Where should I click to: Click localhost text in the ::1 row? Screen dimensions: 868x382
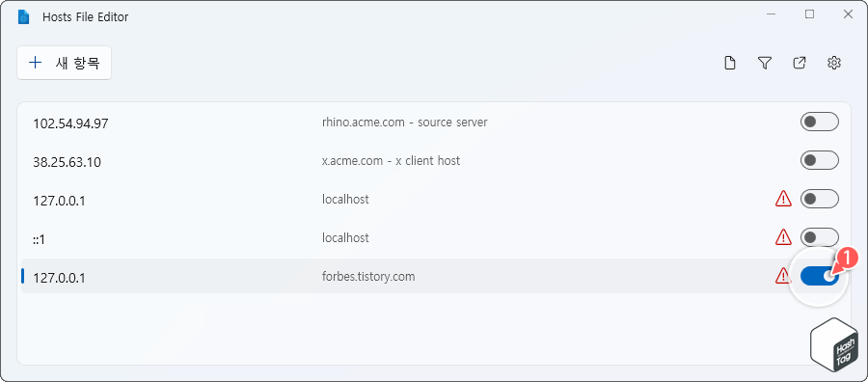click(345, 237)
